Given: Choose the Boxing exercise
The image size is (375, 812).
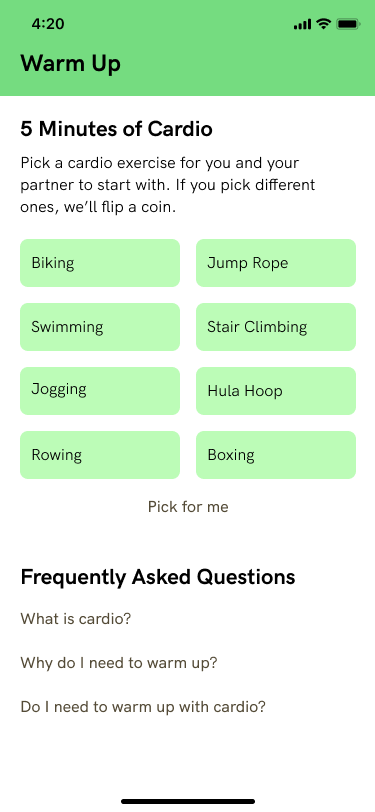Looking at the screenshot, I should coord(276,455).
